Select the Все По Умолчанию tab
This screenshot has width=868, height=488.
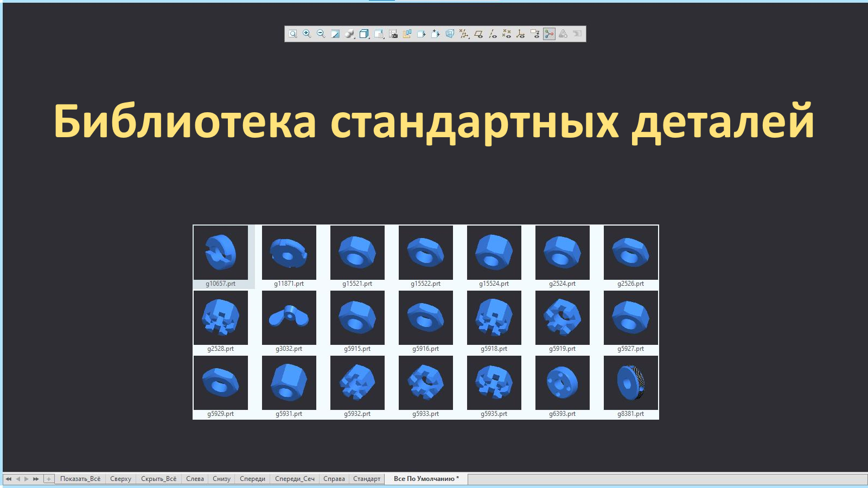pos(425,479)
